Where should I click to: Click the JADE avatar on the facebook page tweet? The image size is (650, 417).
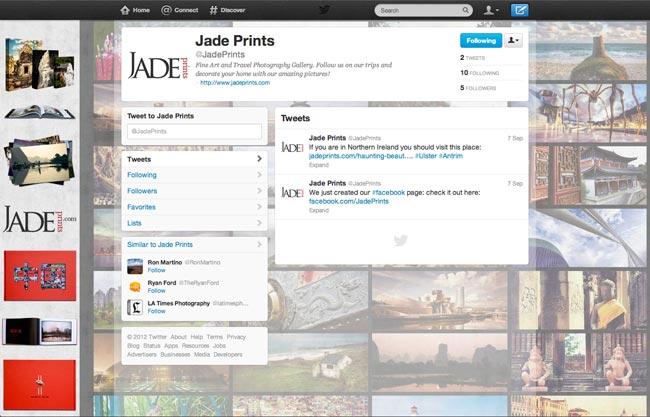[292, 192]
